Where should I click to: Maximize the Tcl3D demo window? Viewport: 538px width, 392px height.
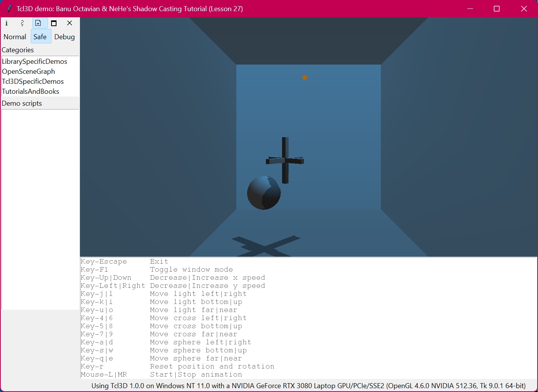click(496, 8)
